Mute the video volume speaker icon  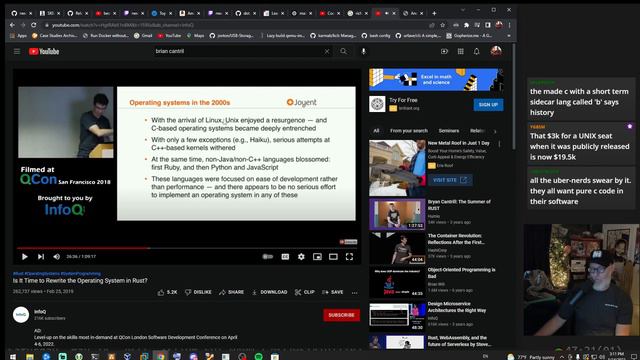(x=57, y=256)
